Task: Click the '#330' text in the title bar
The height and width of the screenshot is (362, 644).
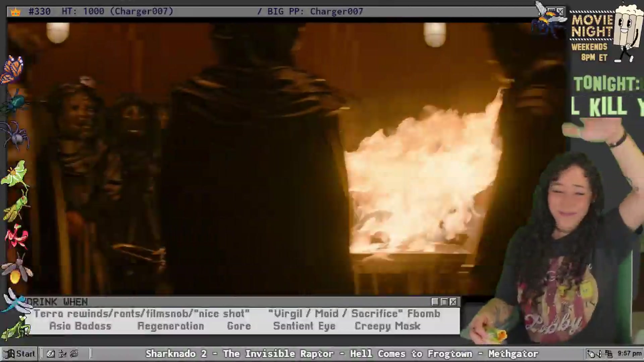Action: click(x=40, y=11)
